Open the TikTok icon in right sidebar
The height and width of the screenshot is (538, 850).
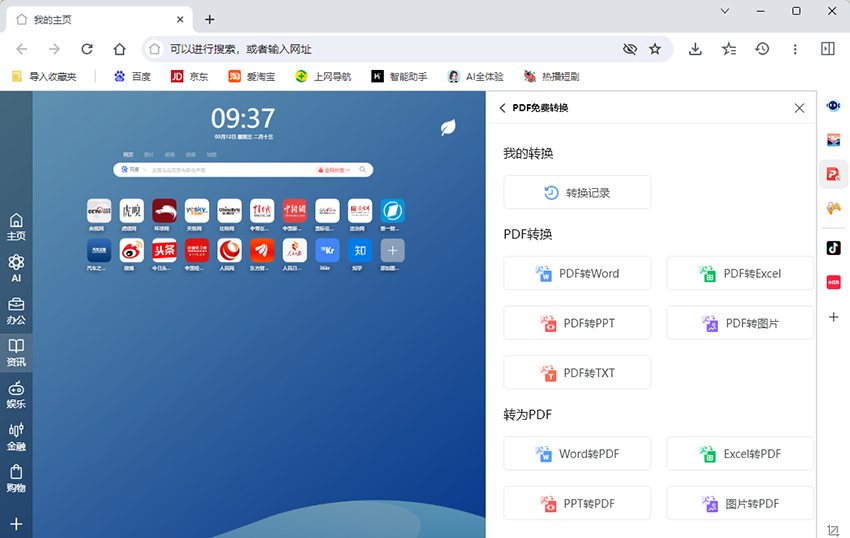click(833, 247)
